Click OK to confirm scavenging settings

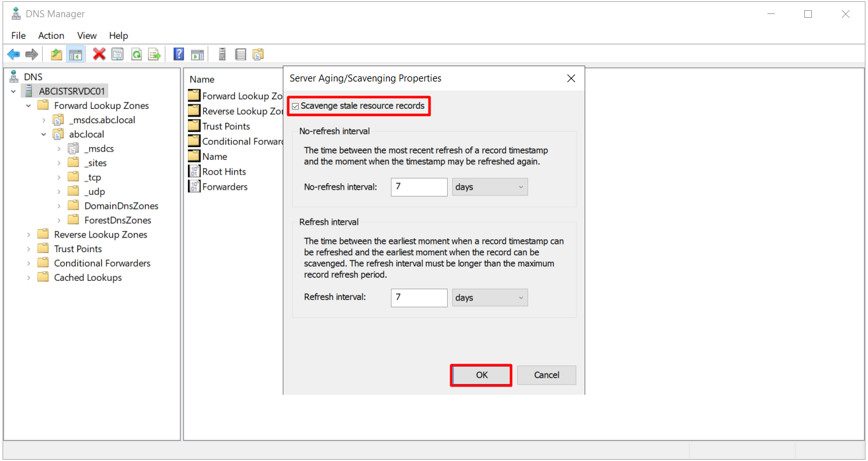[x=481, y=375]
